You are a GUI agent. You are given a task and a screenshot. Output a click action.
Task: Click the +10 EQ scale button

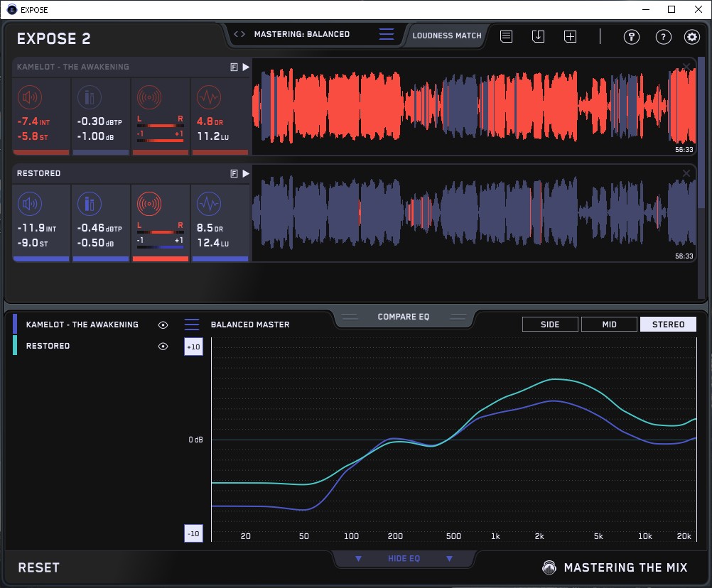(x=193, y=347)
